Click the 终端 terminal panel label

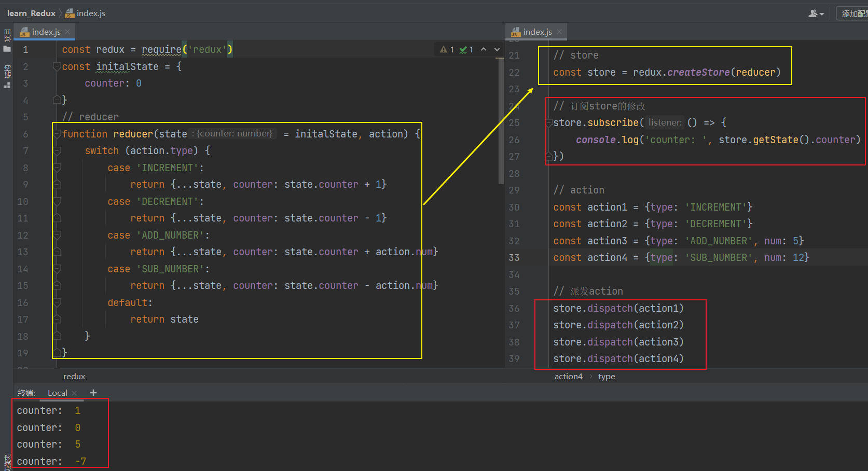click(x=26, y=393)
